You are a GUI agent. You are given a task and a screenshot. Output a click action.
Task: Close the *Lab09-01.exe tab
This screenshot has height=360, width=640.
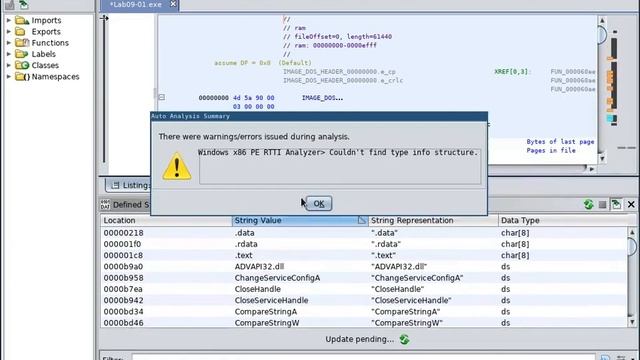tap(173, 4)
